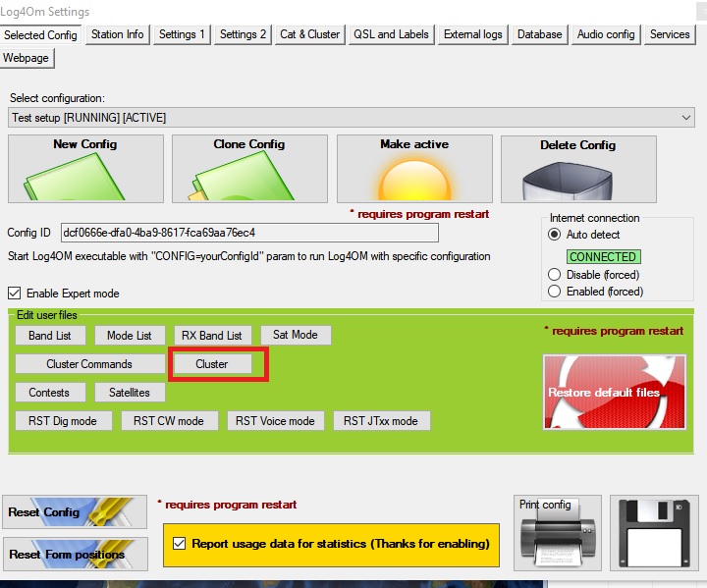Open the Select configuration dropdown

[x=352, y=118]
